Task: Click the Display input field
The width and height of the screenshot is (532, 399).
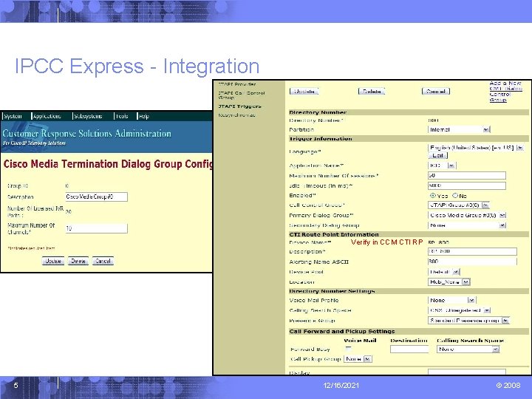Action: 467,372
